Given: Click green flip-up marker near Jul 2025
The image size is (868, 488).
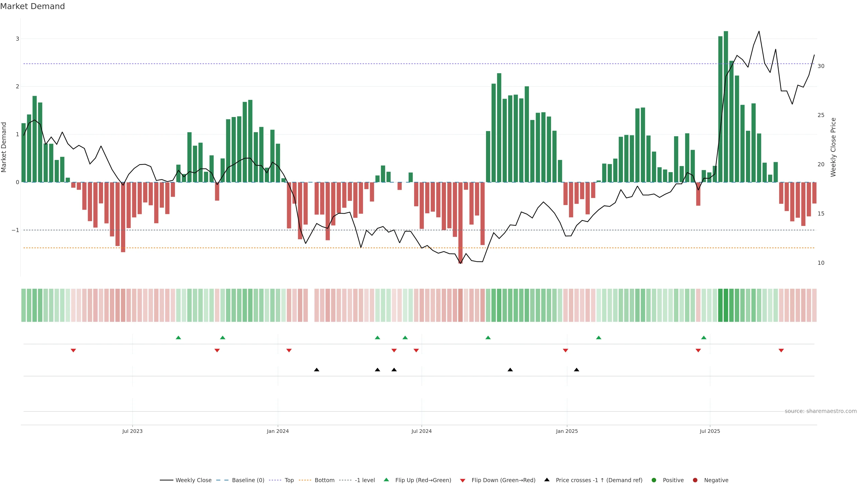Looking at the screenshot, I should click(704, 338).
